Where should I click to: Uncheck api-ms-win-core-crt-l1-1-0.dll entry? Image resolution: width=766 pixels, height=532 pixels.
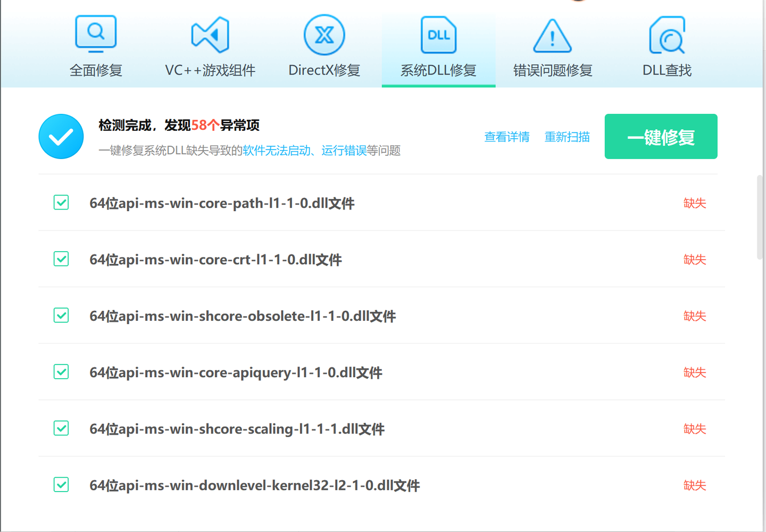[x=61, y=259]
